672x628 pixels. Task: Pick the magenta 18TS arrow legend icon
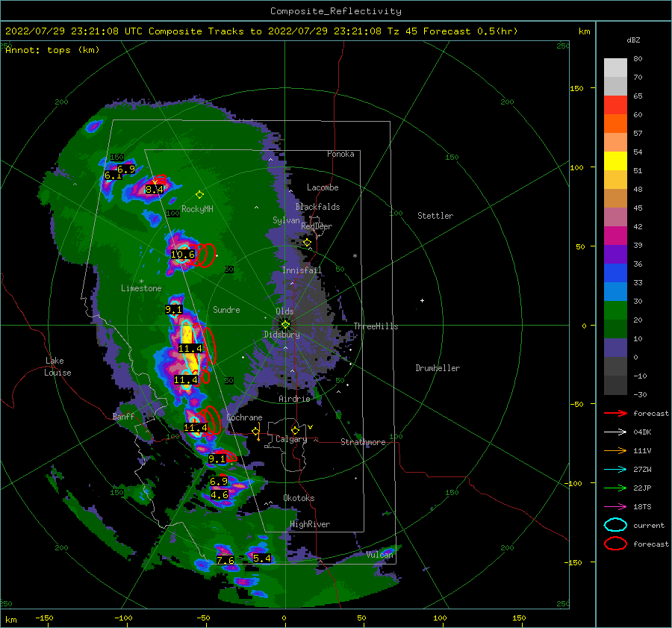coord(615,507)
